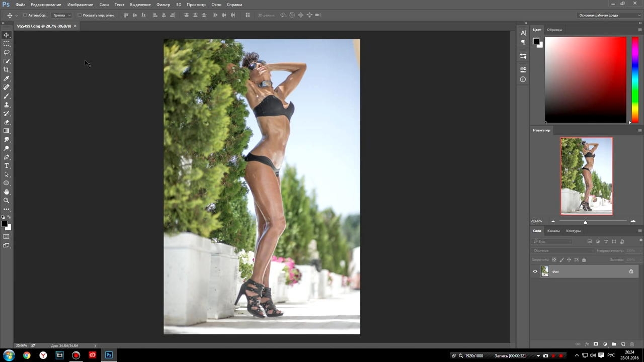644x362 pixels.
Task: Select the Lasso tool
Action: pos(7,52)
